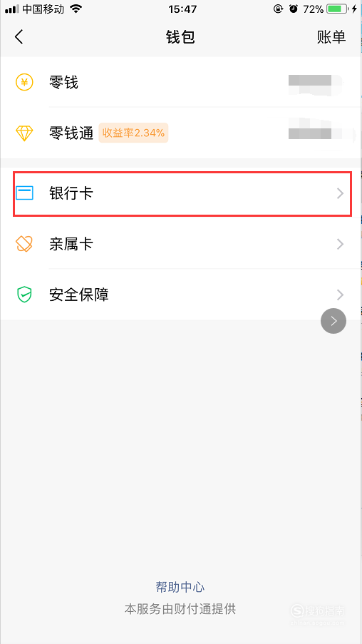
Task: Select the 零钱 balance row
Action: 180,82
